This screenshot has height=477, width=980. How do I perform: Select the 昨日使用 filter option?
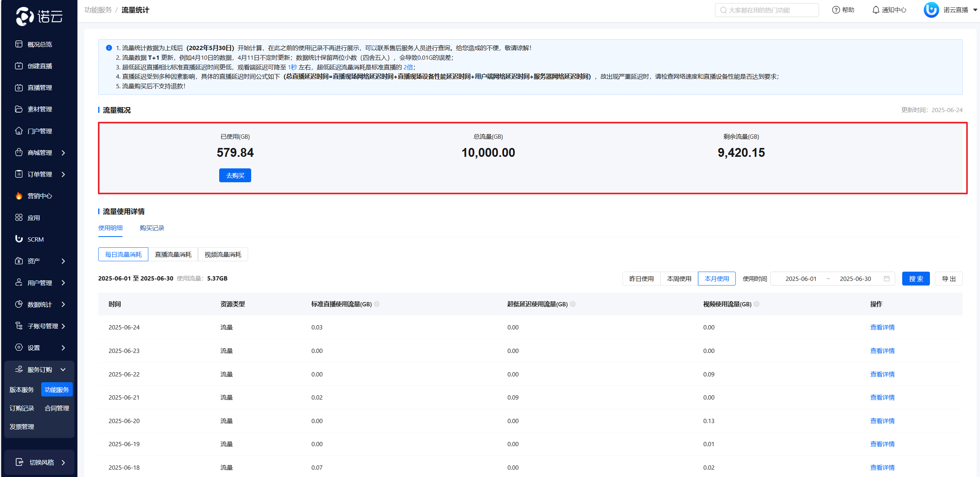coord(641,279)
